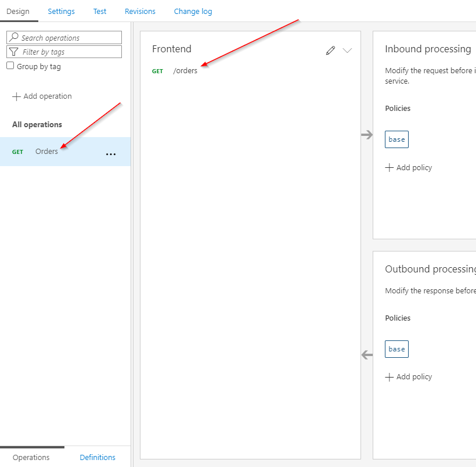Toggle the Group by tag checkbox
Screen dimensions: 476x467
point(9,66)
